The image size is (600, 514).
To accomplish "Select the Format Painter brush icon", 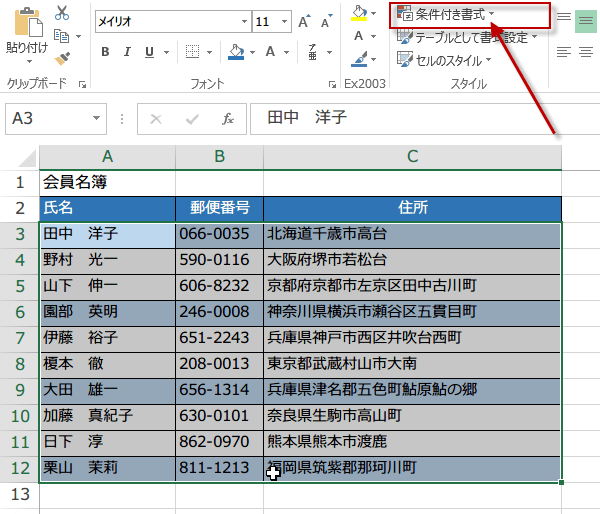I will pos(62,59).
